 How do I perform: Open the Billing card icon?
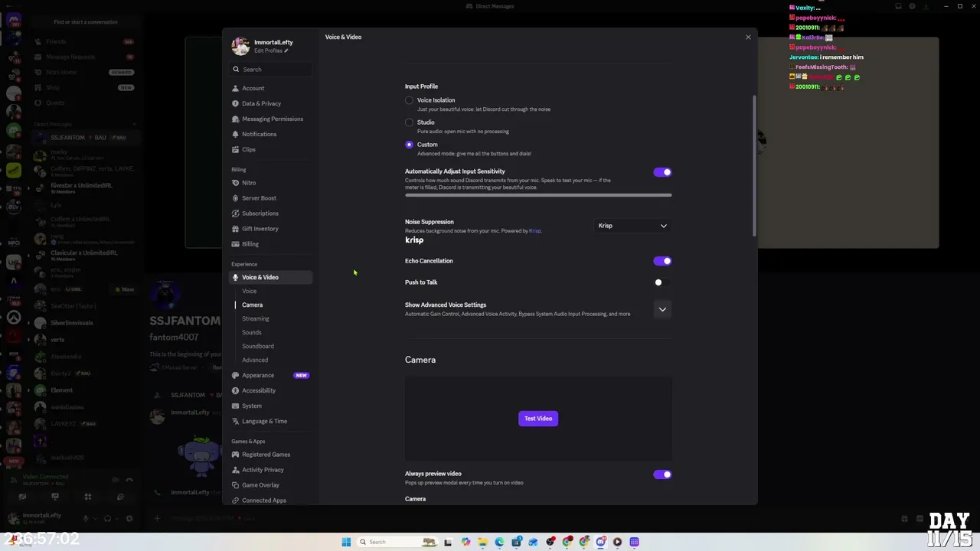[x=236, y=244]
